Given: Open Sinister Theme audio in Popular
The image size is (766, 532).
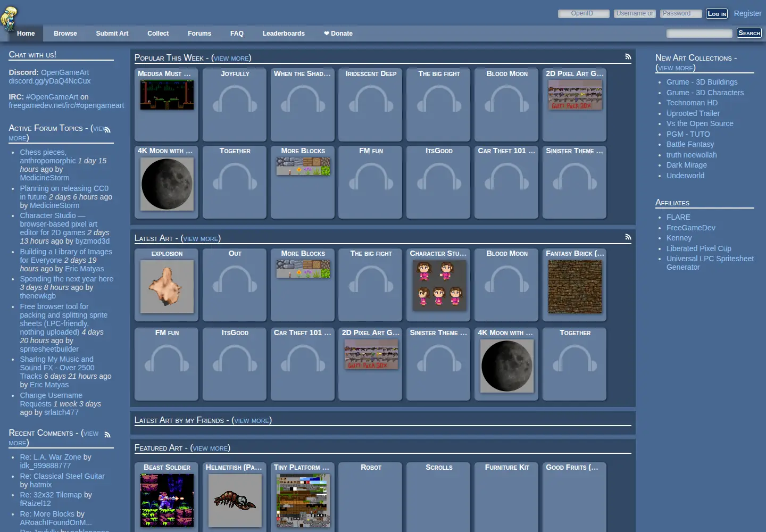Looking at the screenshot, I should coord(575,177).
